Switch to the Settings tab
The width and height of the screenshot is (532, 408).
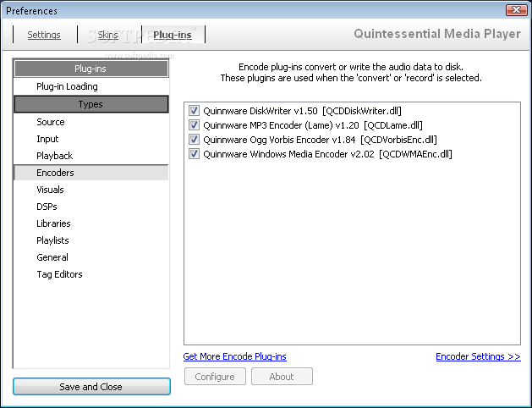pyautogui.click(x=44, y=35)
